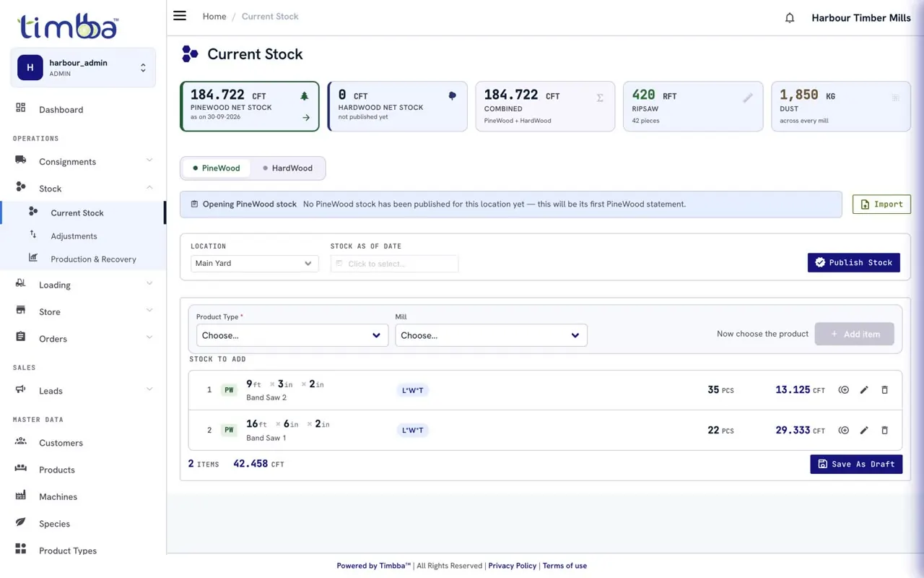Expand the Consignments menu
The image size is (924, 578).
(x=84, y=161)
